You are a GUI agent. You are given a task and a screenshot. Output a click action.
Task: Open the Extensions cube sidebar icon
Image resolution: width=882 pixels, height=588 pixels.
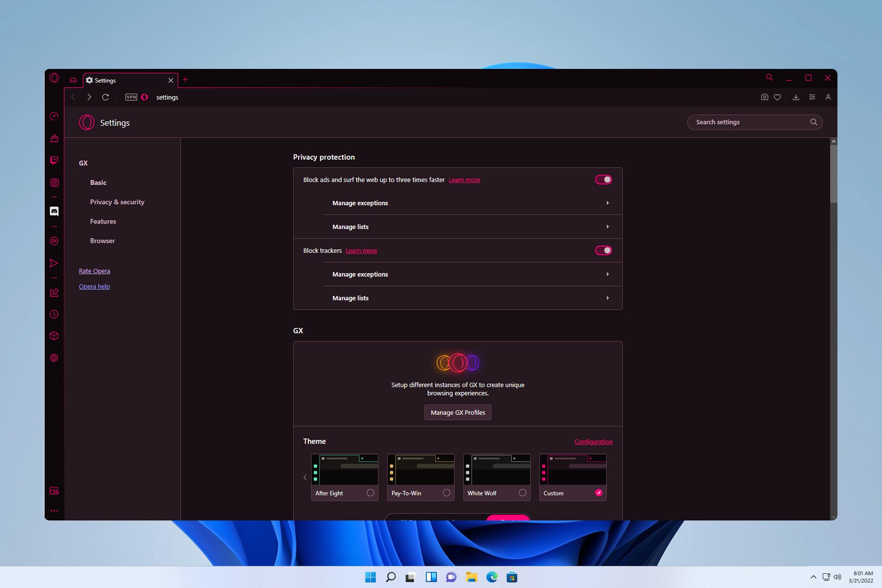[54, 336]
